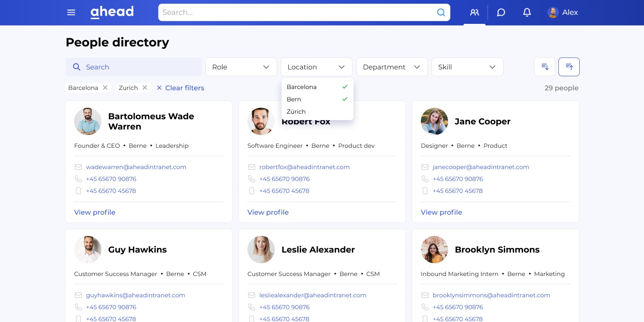Click the name Brooklyn Simmons

pyautogui.click(x=497, y=250)
